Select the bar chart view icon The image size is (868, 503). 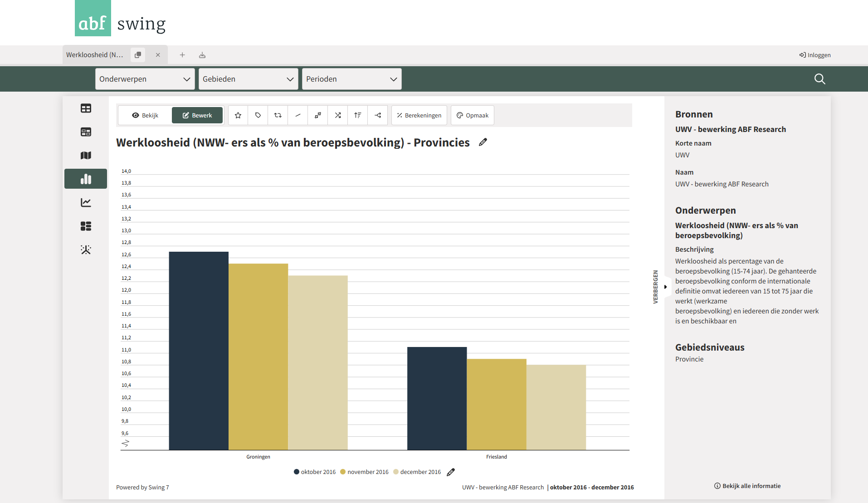coord(86,179)
